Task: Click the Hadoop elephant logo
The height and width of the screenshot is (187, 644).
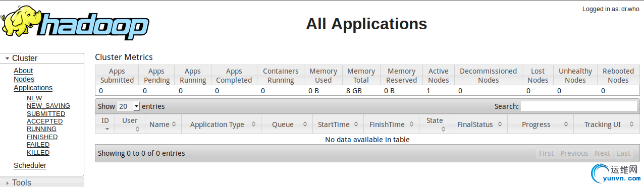Action: pos(75,24)
